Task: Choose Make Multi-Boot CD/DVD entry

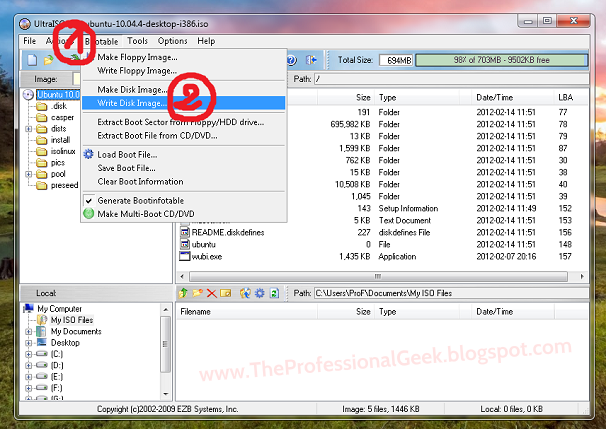Action: (x=183, y=214)
